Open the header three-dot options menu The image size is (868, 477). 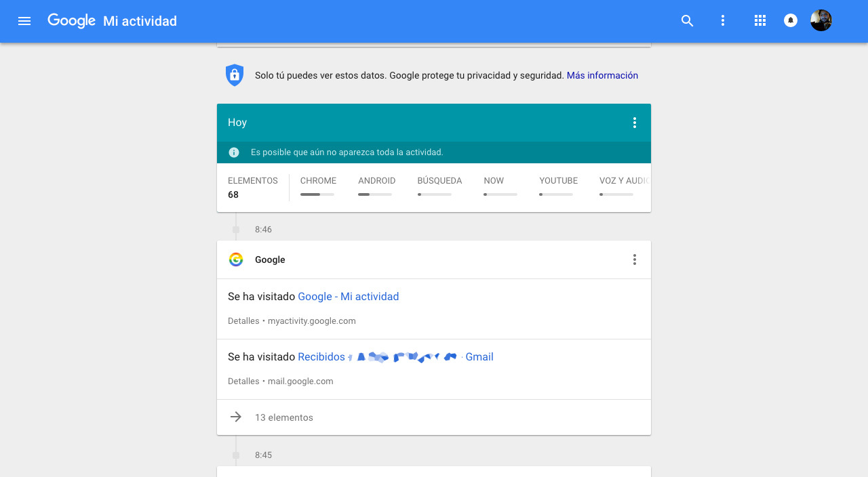point(723,21)
